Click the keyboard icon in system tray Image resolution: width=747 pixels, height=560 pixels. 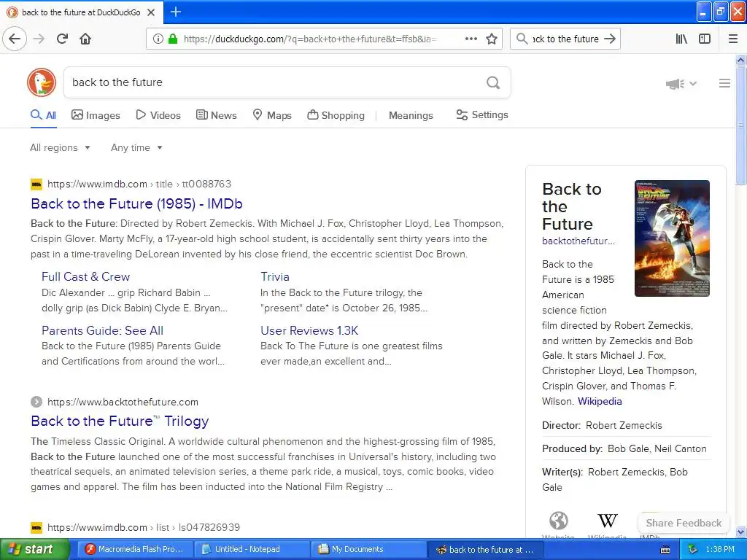tap(665, 550)
